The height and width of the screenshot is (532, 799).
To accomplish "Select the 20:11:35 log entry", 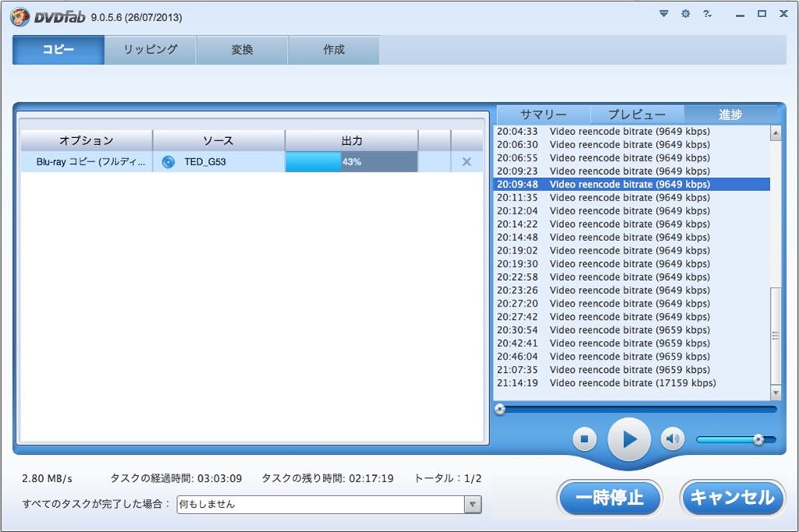I will tap(632, 197).
